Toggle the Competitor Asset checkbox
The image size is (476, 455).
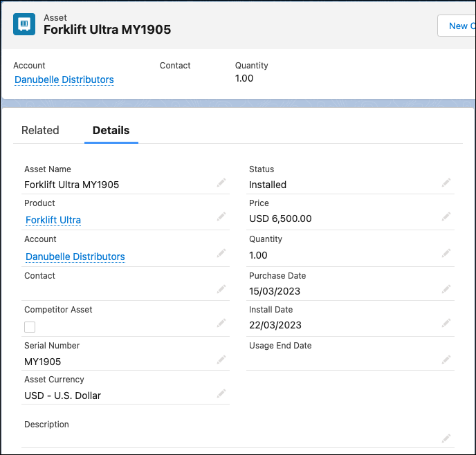pos(30,327)
